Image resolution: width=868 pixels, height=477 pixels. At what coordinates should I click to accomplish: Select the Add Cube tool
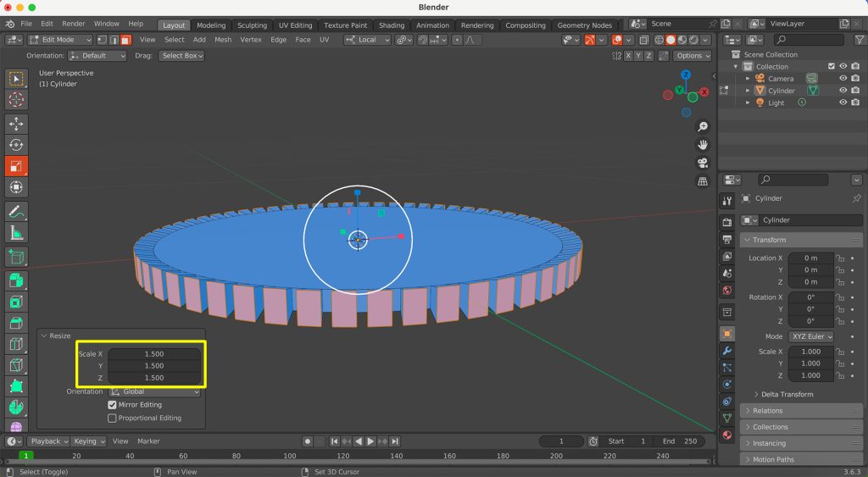point(16,258)
